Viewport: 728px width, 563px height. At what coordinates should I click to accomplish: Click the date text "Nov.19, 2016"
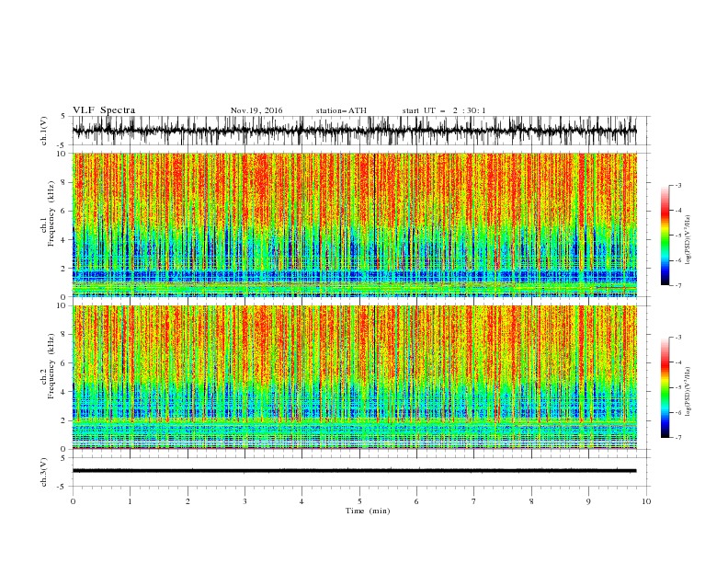coord(256,110)
